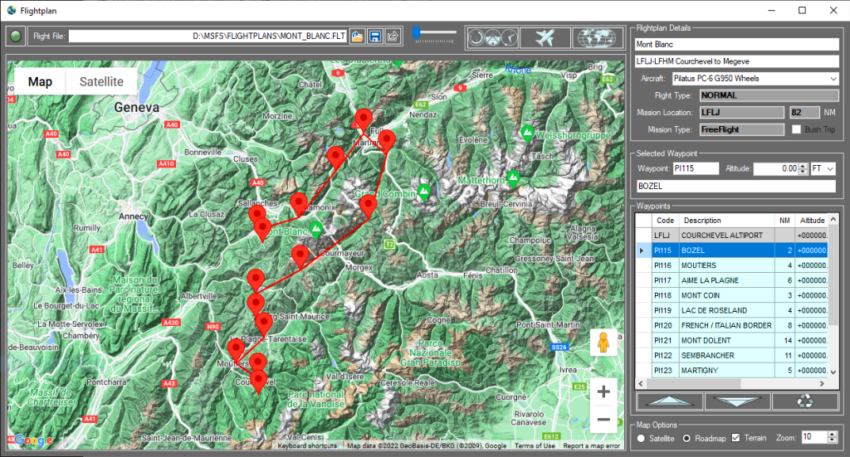The height and width of the screenshot is (457, 850).
Task: Switch map view to the Satellite tab
Action: coord(101,82)
